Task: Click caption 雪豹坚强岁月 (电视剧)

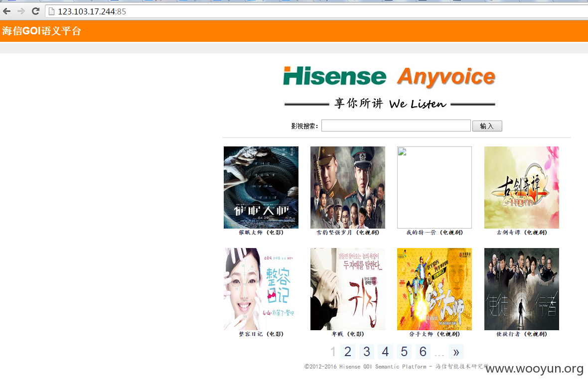Action: pyautogui.click(x=348, y=233)
